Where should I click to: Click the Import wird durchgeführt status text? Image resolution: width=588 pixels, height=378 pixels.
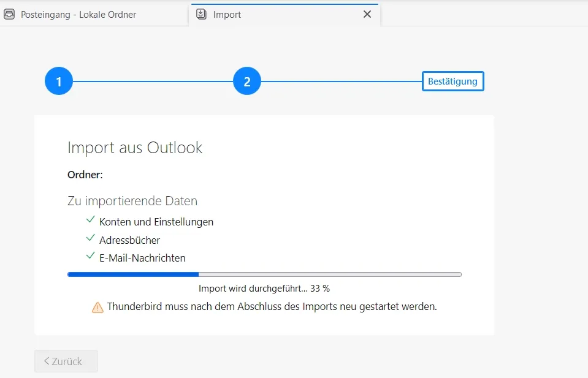pyautogui.click(x=264, y=289)
